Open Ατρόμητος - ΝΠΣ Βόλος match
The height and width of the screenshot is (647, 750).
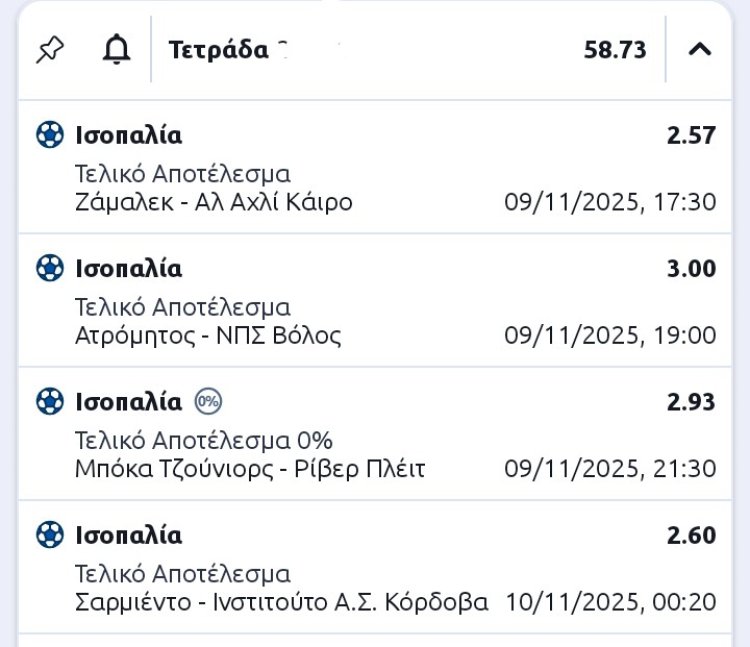point(208,335)
